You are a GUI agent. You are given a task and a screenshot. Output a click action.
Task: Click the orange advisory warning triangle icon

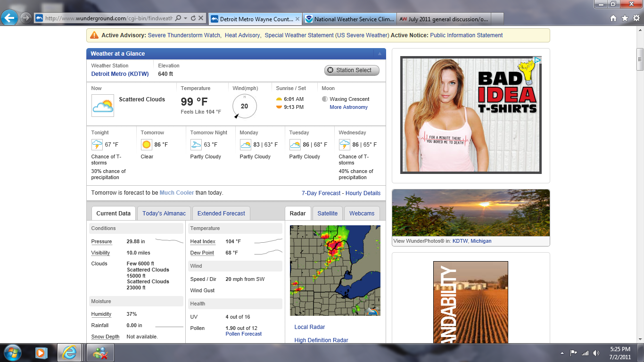[x=94, y=35]
